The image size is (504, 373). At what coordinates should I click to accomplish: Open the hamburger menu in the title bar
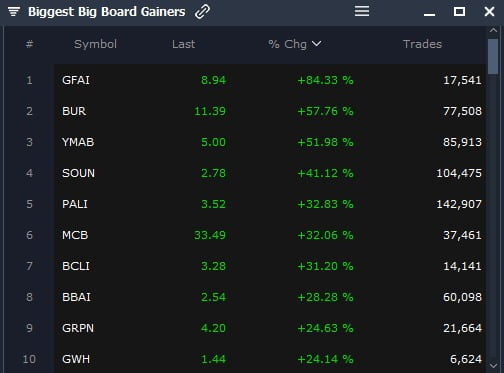[362, 11]
